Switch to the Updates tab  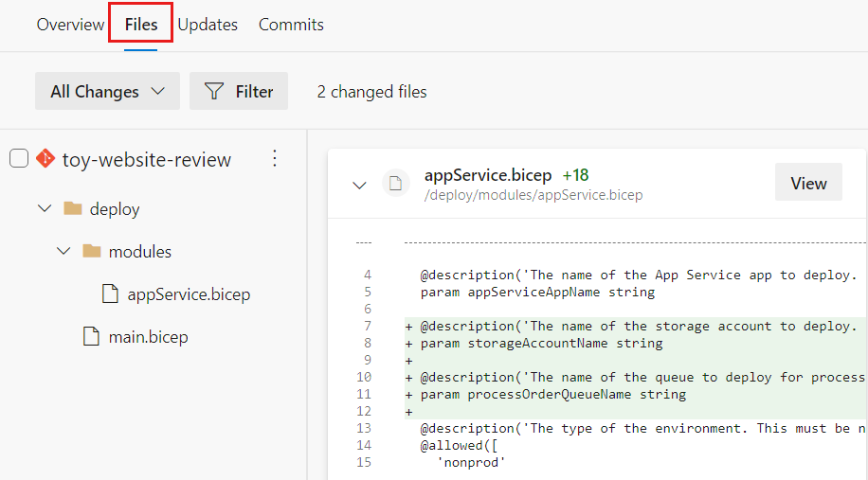point(208,25)
